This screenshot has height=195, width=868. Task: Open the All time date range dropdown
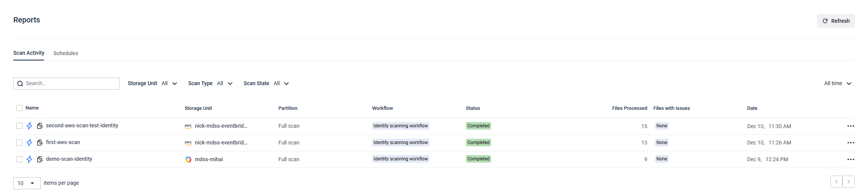(x=837, y=83)
